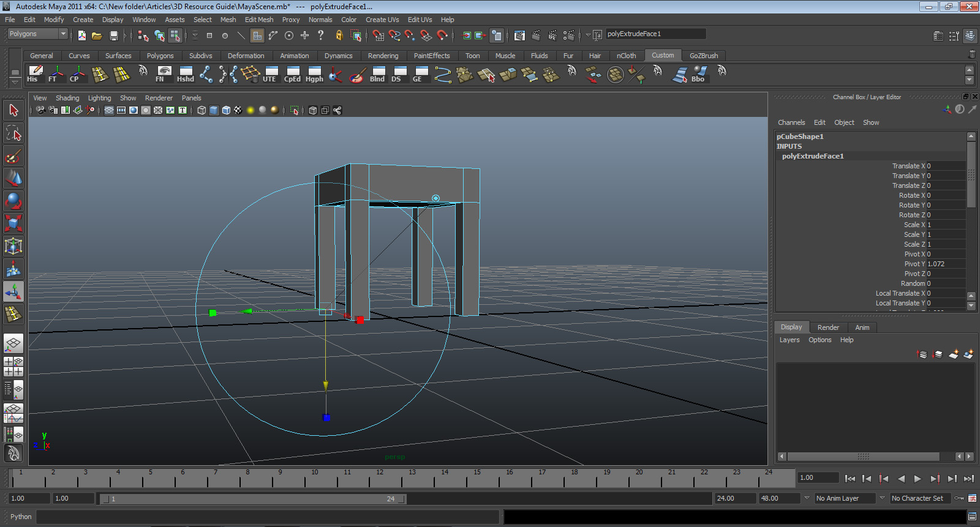
Task: Enable textured display checker icon
Action: 238,110
